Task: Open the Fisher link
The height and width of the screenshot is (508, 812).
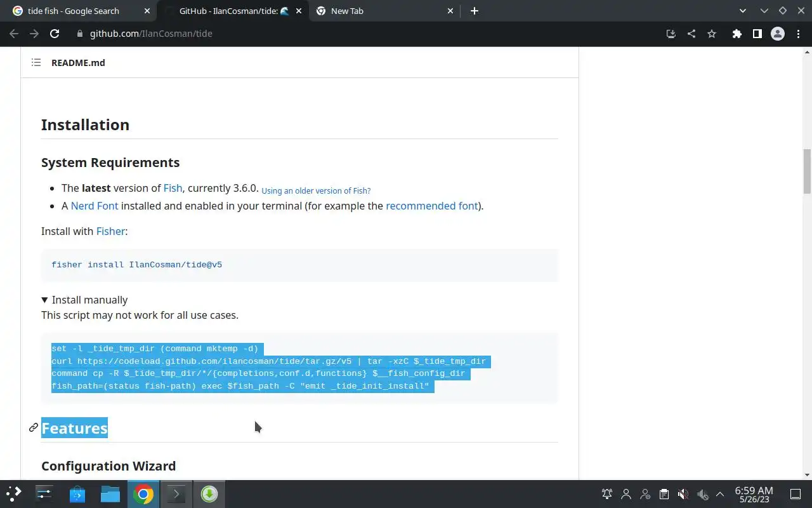Action: [x=110, y=231]
